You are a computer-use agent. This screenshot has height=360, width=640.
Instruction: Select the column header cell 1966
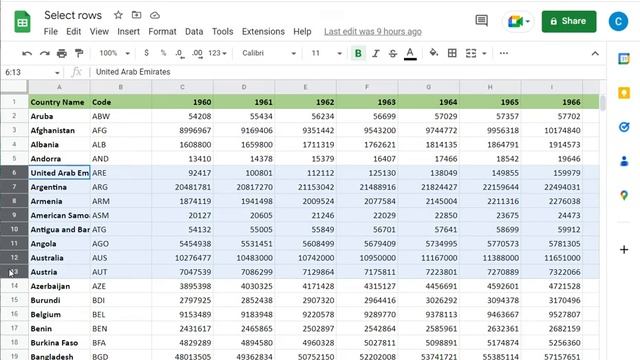[x=552, y=102]
